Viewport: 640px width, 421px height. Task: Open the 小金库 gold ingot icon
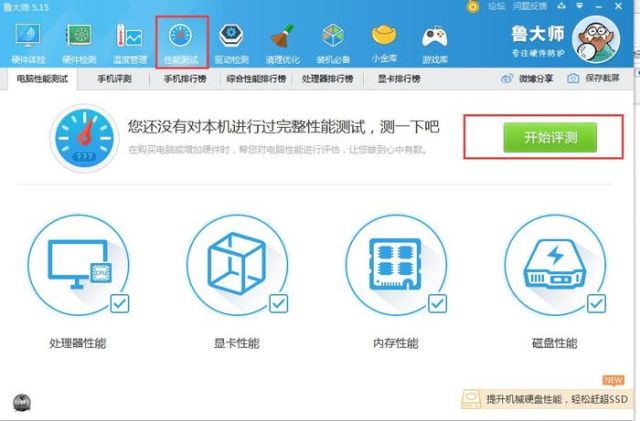[x=384, y=44]
